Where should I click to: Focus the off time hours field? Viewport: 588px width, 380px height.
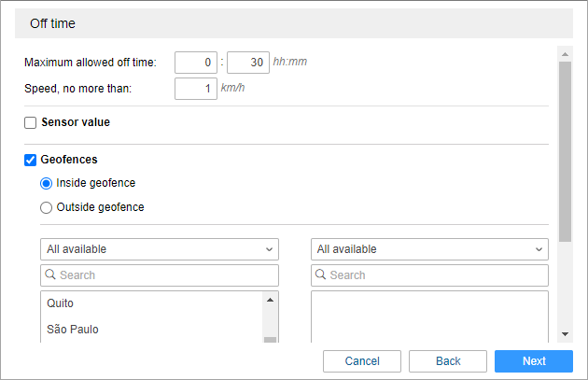[x=196, y=63]
